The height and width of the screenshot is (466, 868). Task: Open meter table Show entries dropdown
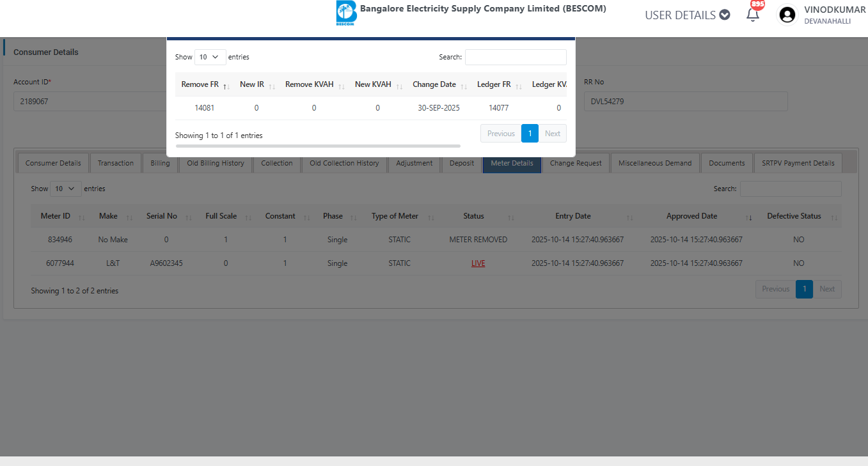(x=66, y=189)
